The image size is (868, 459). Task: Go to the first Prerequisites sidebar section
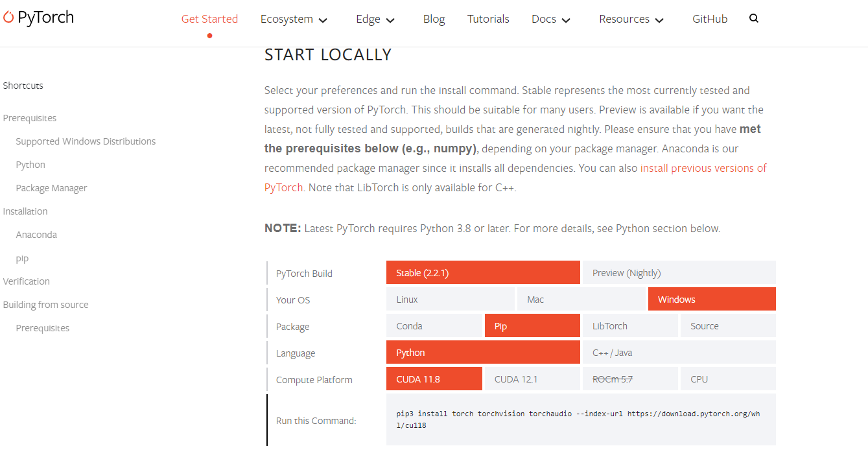(30, 118)
